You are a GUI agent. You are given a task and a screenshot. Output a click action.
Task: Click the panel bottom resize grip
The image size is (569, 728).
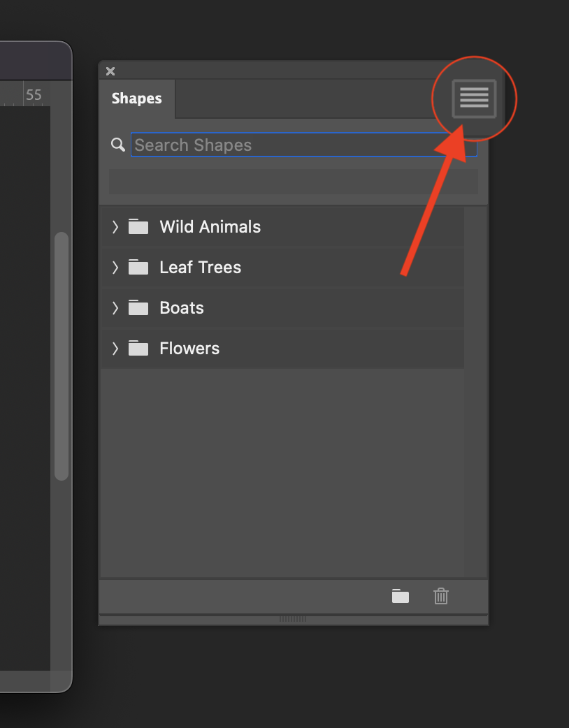click(293, 619)
